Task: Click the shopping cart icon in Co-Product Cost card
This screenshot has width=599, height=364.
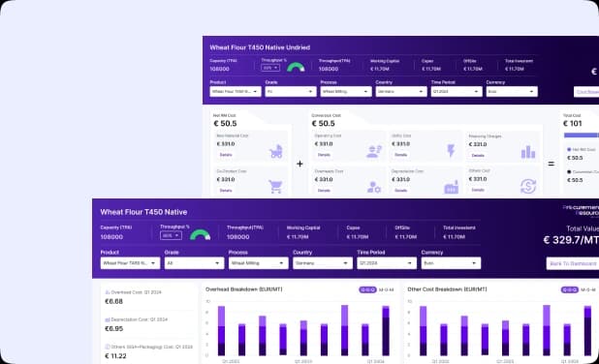Action: 275,187
